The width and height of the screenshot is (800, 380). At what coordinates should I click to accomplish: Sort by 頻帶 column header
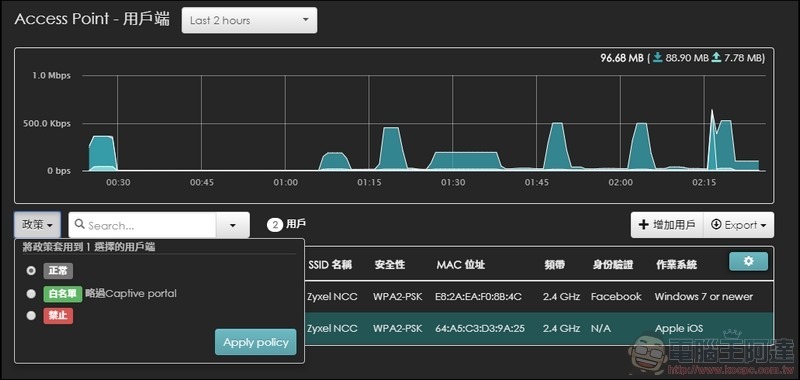[x=554, y=265]
